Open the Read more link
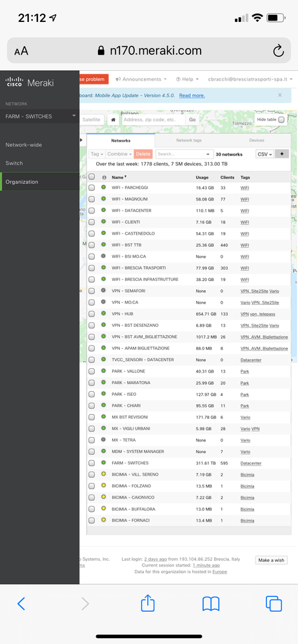The width and height of the screenshot is (298, 644). (x=192, y=95)
